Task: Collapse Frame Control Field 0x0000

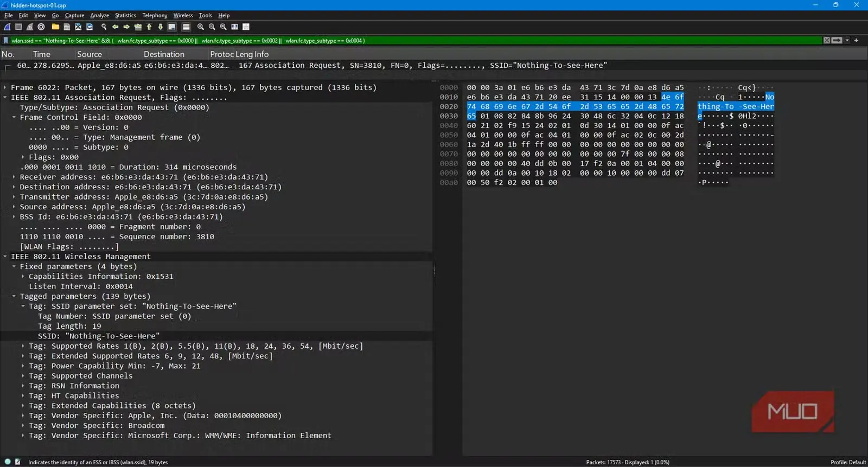Action: pyautogui.click(x=14, y=117)
